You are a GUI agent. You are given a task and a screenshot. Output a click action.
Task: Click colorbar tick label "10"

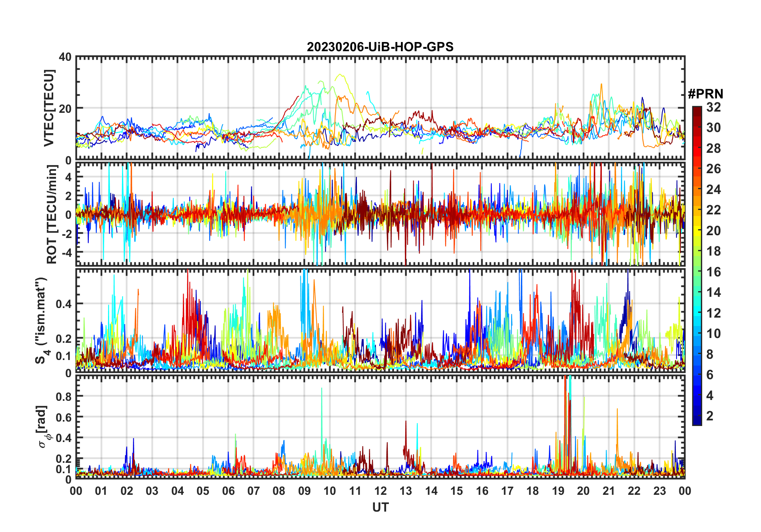[x=713, y=334]
